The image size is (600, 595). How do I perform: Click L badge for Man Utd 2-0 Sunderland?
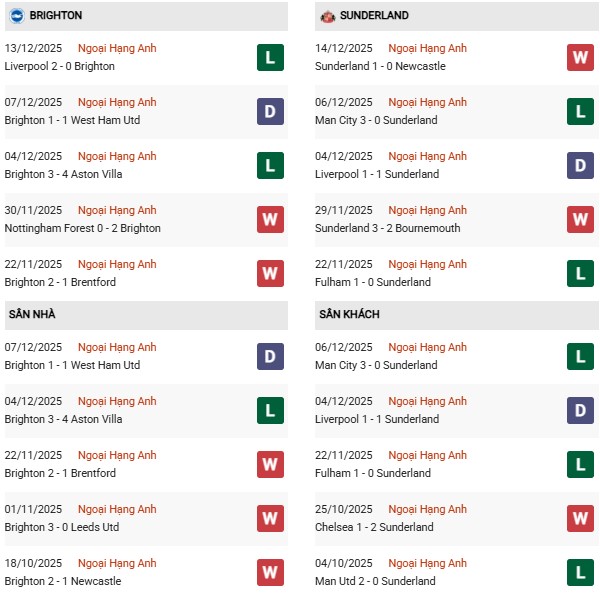point(580,572)
